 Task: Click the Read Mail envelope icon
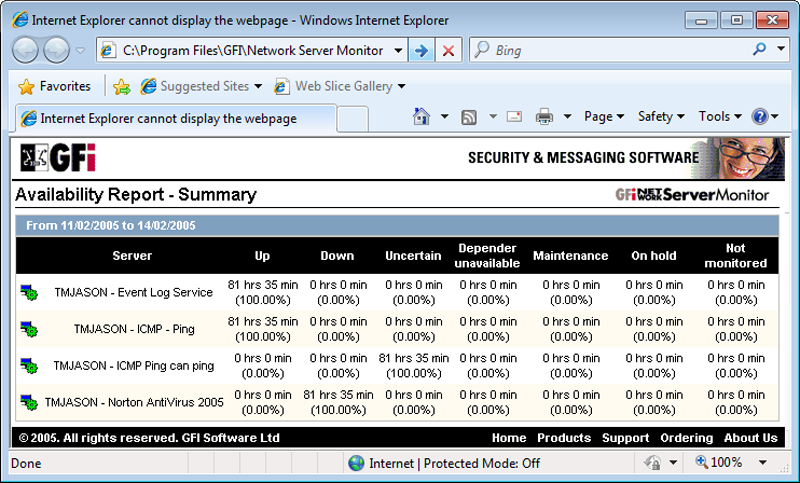514,117
